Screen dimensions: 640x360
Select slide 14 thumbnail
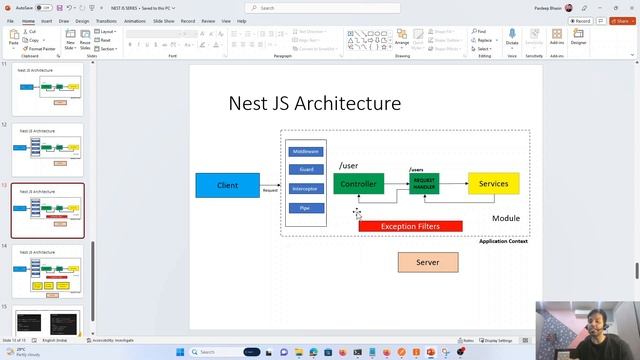click(48, 271)
